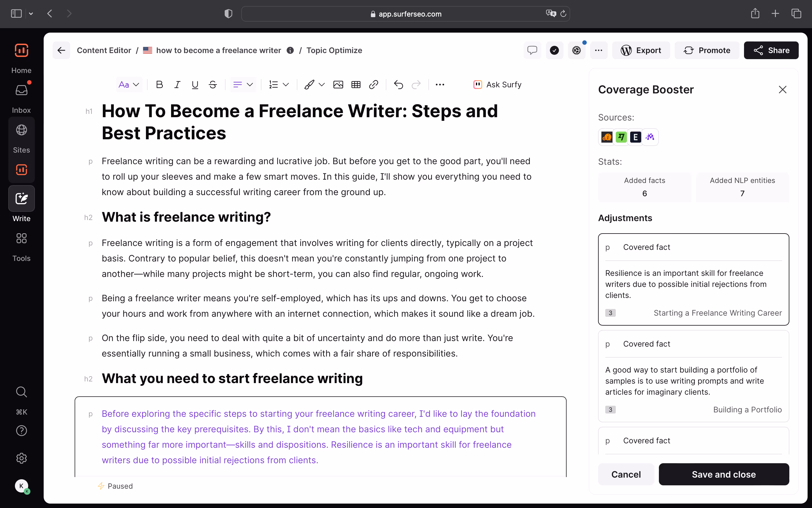Go back using the editor arrow button
The height and width of the screenshot is (508, 812).
pos(61,50)
